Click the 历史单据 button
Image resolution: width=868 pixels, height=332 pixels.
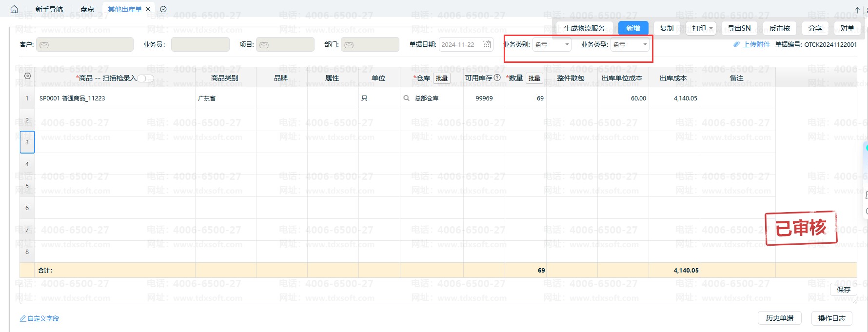[779, 318]
